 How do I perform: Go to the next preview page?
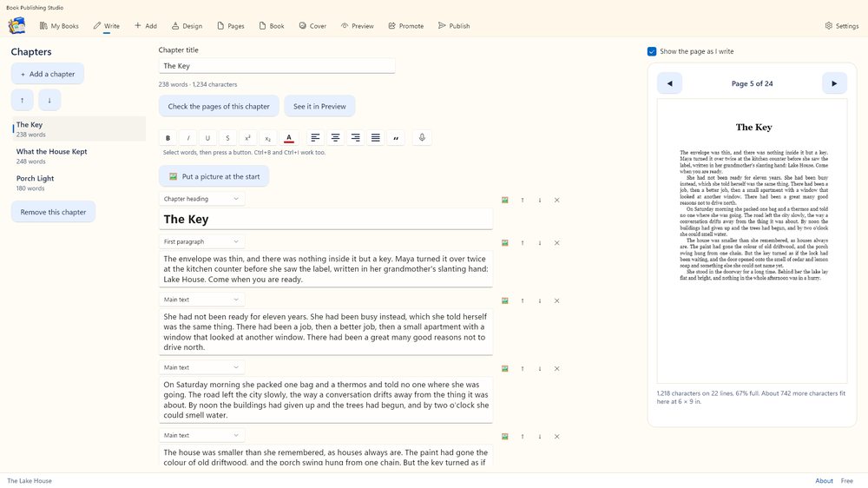click(x=834, y=83)
